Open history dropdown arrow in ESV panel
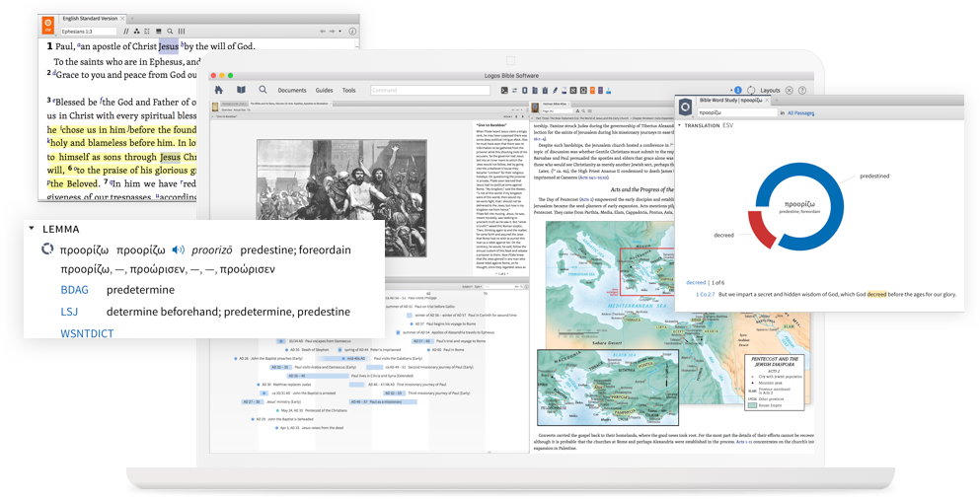 (x=340, y=32)
